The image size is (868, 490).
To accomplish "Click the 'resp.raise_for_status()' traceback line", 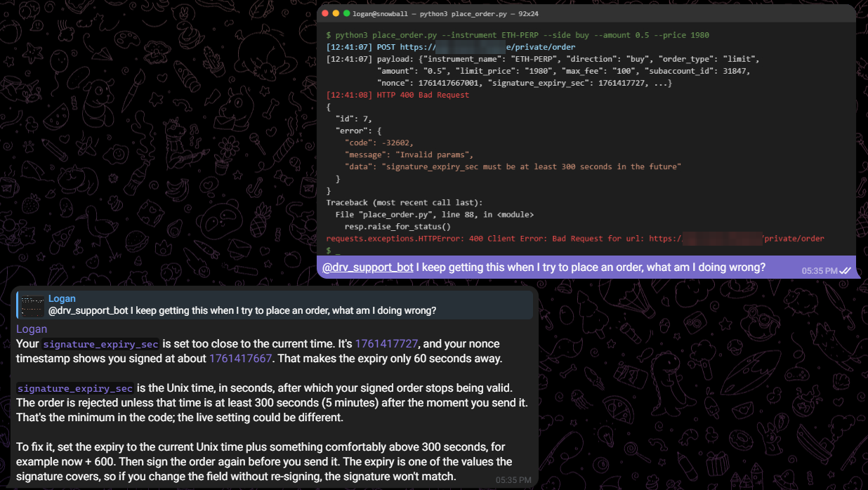I will 397,227.
